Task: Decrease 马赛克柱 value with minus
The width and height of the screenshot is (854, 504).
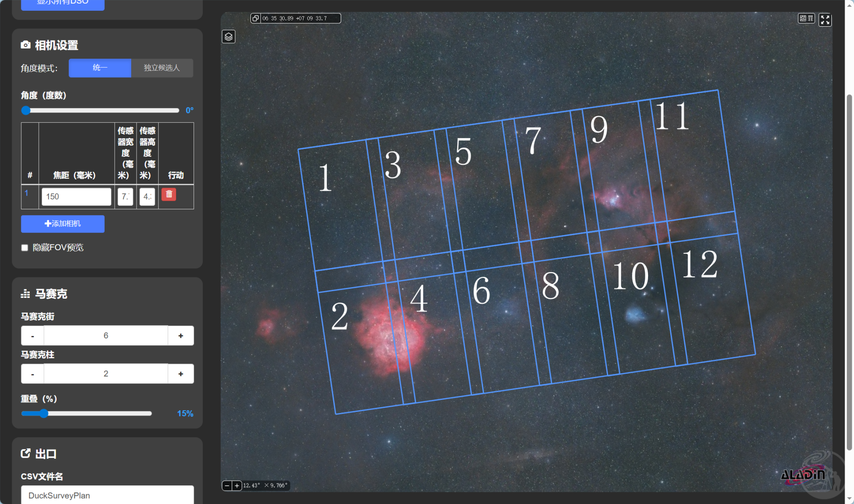Action: coord(32,374)
